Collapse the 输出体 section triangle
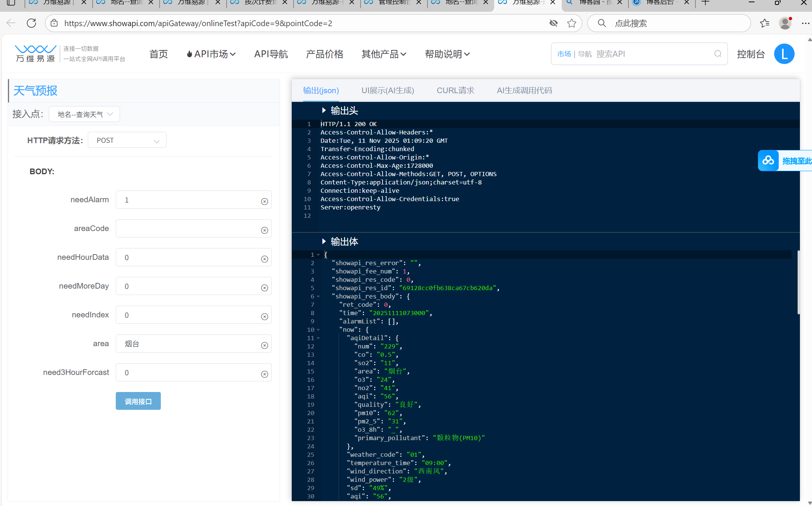This screenshot has height=506, width=812. click(x=324, y=241)
